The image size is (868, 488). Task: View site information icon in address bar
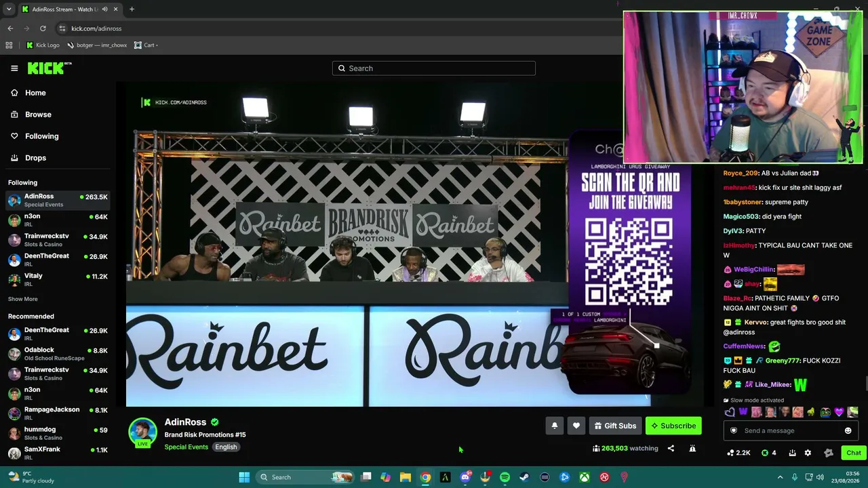point(62,28)
